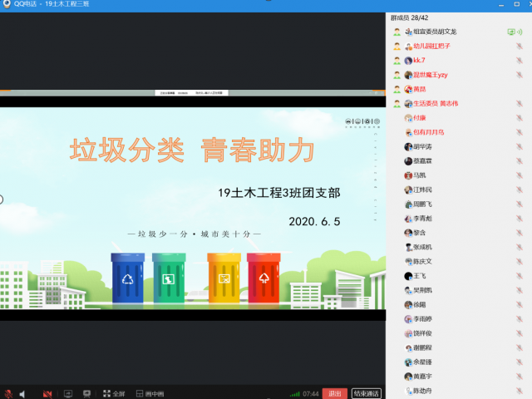Enter full screen with 全屏 button
532x399 pixels.
click(x=113, y=393)
